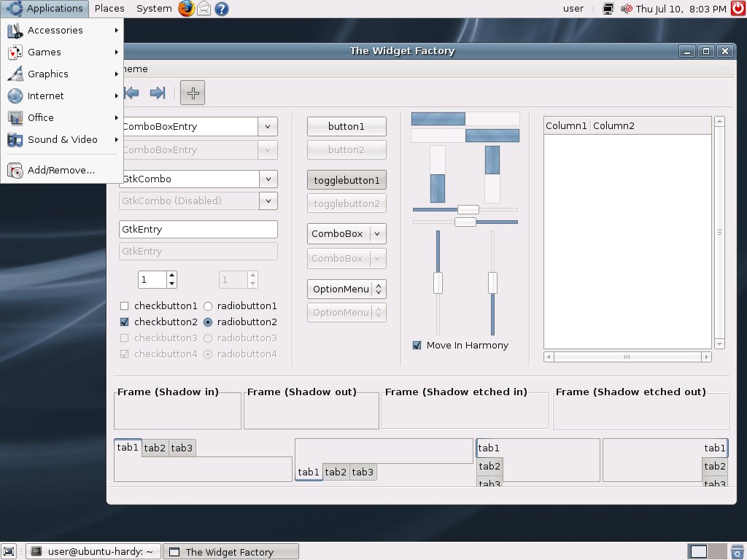Screen dimensions: 747x560
Task: Select radiobutton1
Action: coord(208,306)
